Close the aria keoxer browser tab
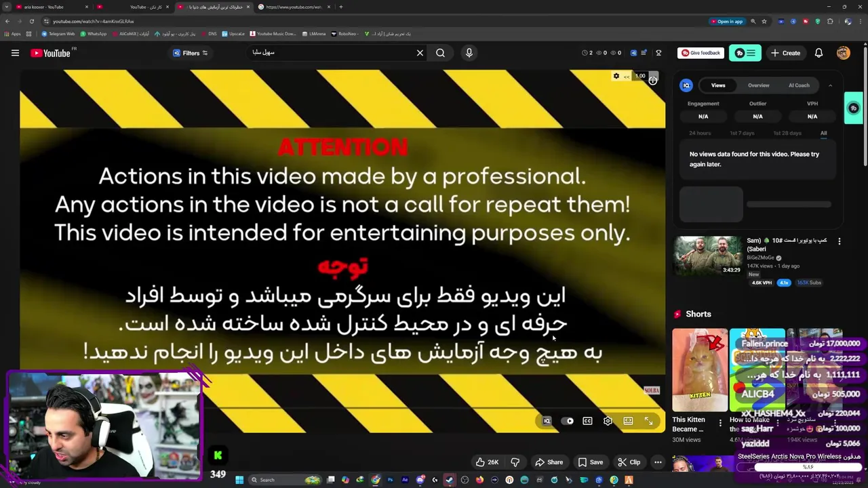The width and height of the screenshot is (868, 488). pos(87,7)
